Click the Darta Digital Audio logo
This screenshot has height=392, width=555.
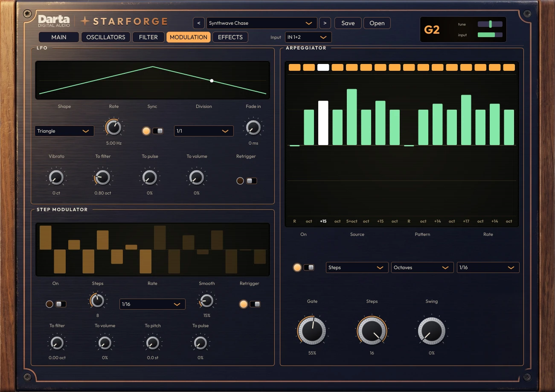tap(54, 21)
